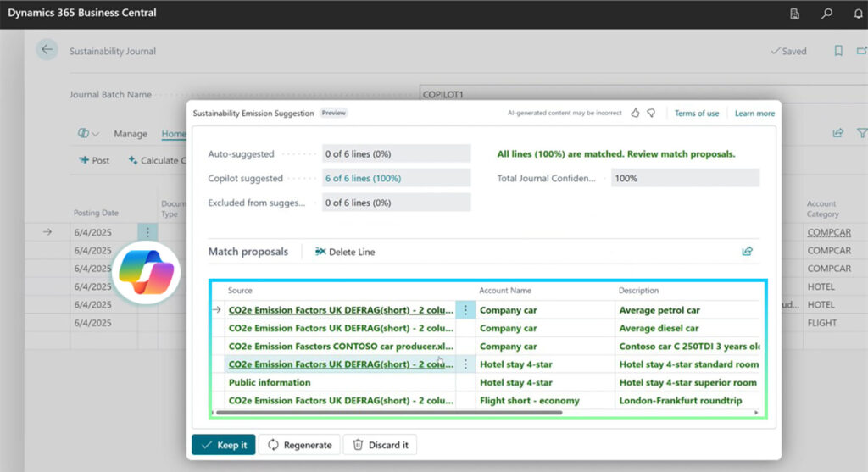Open row options for Hotel stay standard room line
Screen dimensions: 868x472
pos(465,364)
